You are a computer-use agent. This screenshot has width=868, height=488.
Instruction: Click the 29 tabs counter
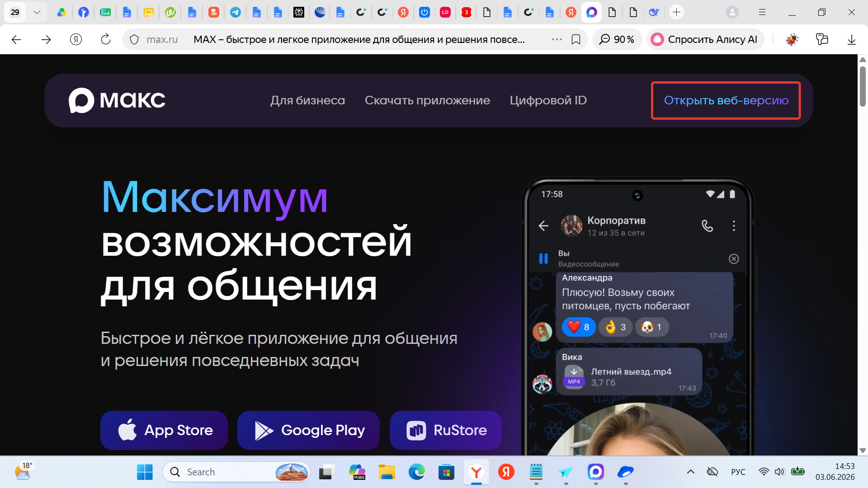click(x=15, y=12)
